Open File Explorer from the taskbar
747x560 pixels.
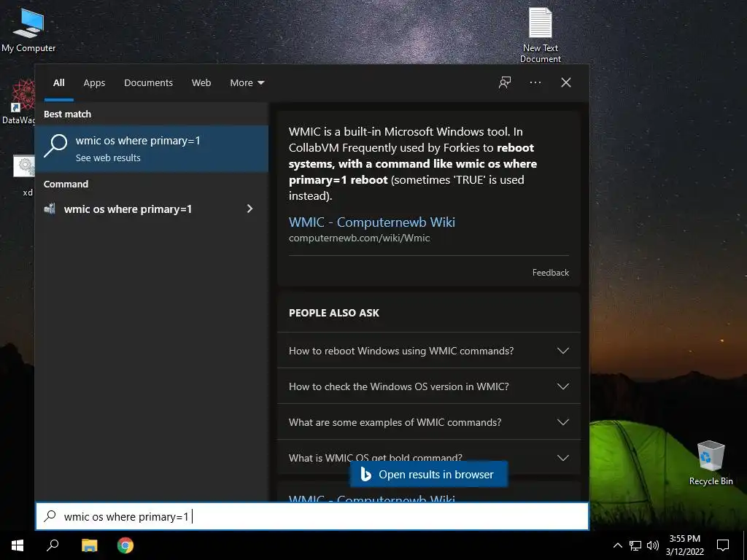(x=89, y=545)
